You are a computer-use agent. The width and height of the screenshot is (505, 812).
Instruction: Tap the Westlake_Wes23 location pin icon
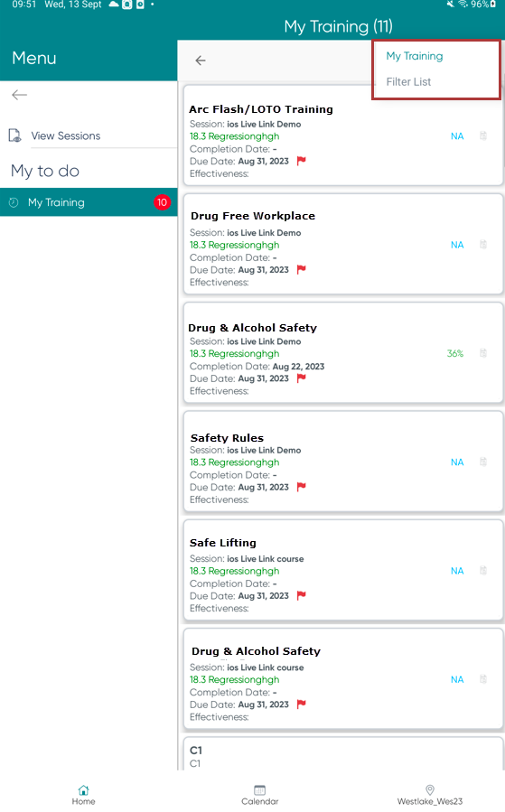[x=430, y=789]
